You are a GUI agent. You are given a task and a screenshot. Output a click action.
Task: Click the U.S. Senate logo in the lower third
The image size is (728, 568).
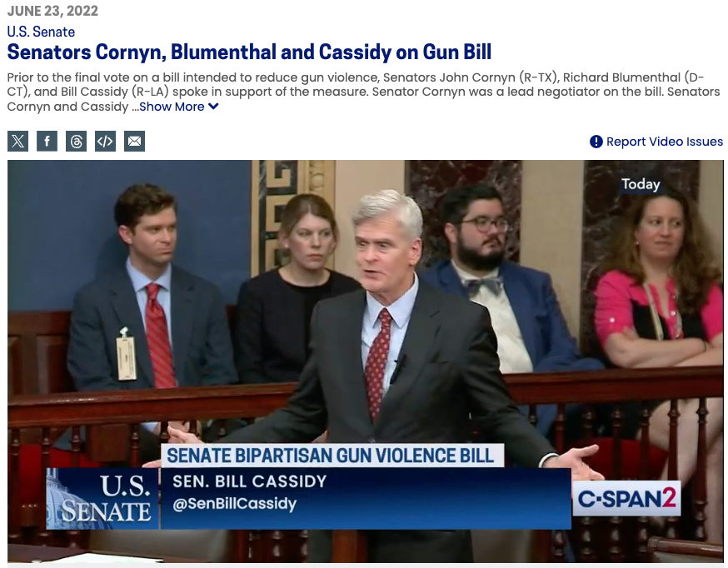coord(102,498)
